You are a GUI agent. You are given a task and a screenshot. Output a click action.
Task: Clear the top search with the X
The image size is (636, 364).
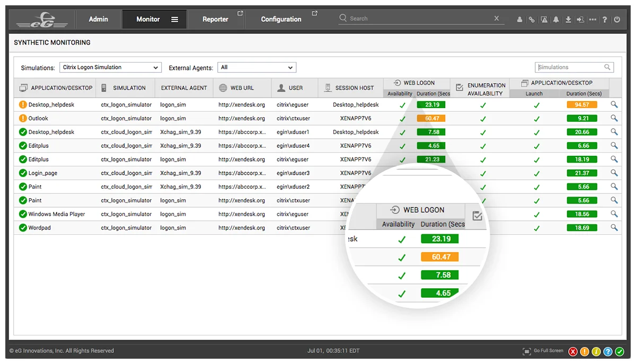(497, 18)
